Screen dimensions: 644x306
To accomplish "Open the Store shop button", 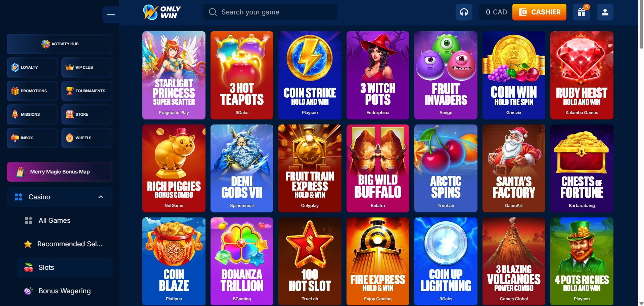I will pos(87,114).
